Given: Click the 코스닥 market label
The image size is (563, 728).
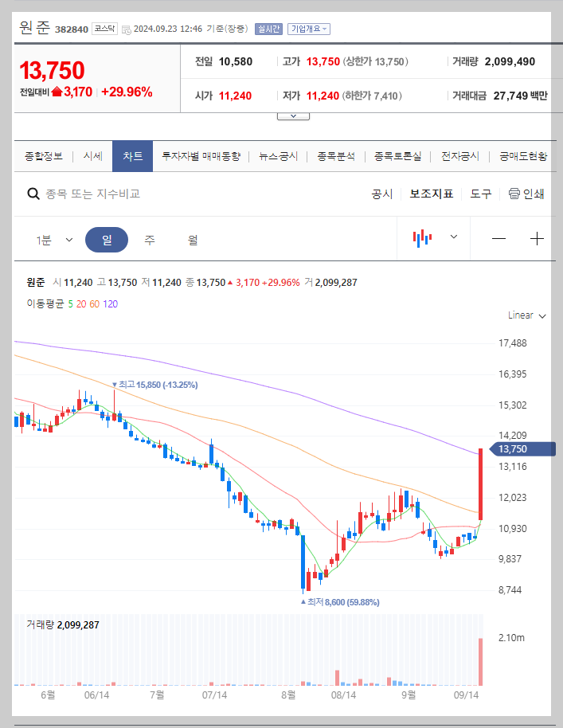Looking at the screenshot, I should 104,26.
